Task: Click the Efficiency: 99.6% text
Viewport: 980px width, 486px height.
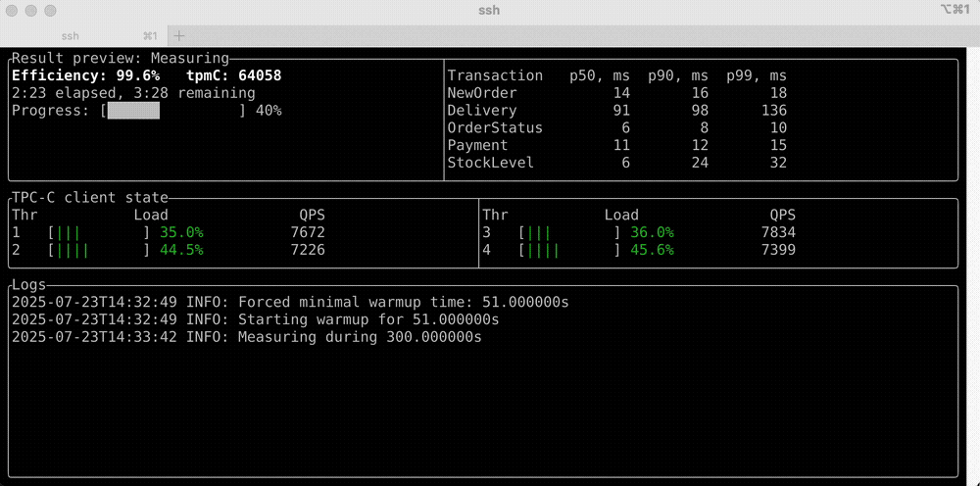Action: click(x=85, y=75)
